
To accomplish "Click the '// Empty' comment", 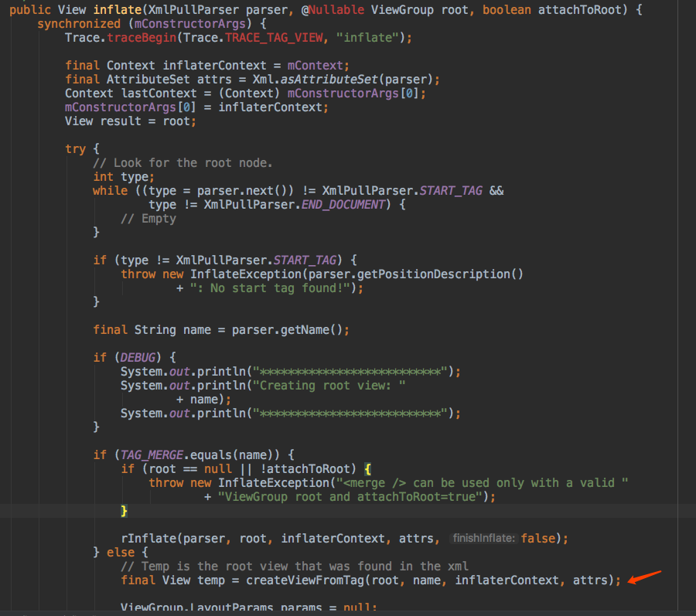I will pos(148,219).
